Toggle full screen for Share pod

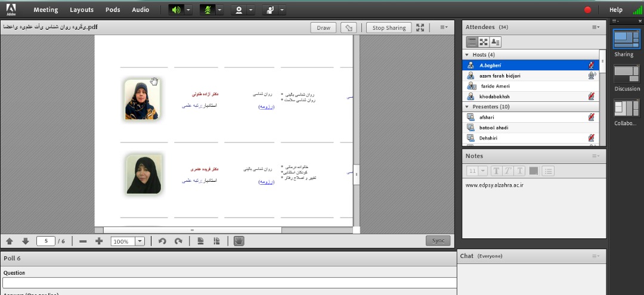click(420, 28)
